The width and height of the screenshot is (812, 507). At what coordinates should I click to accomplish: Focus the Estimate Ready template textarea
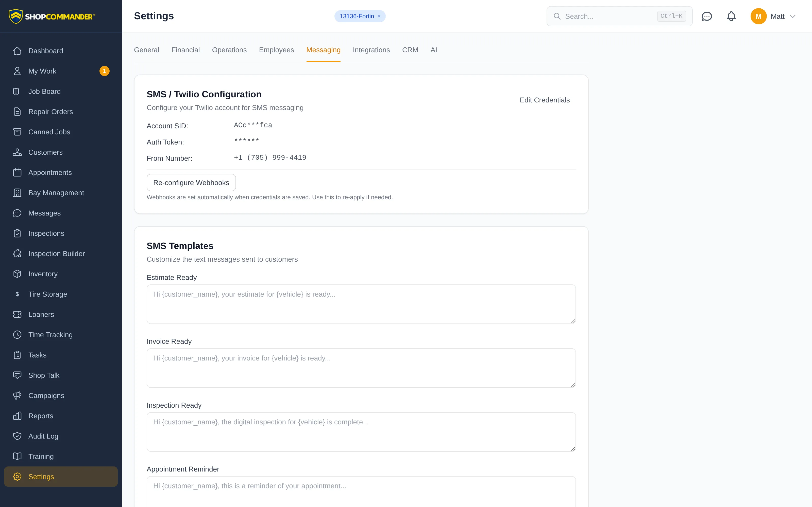(x=361, y=304)
